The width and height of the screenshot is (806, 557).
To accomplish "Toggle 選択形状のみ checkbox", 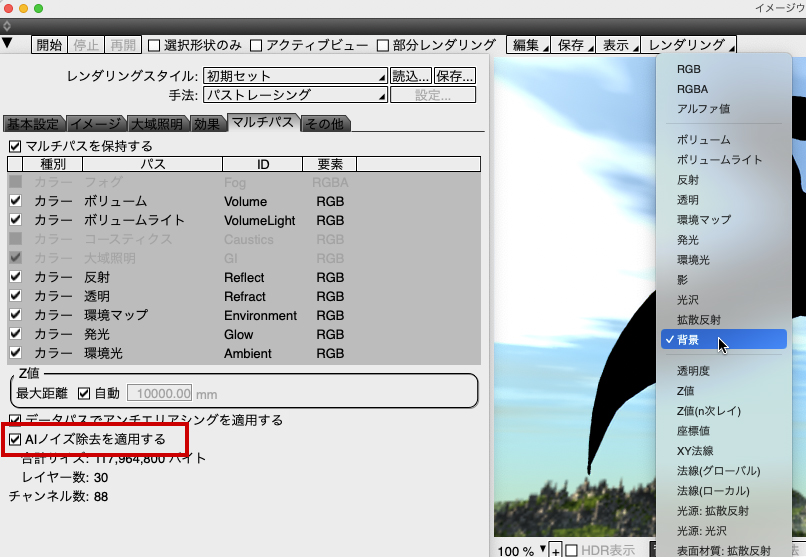I will [154, 46].
